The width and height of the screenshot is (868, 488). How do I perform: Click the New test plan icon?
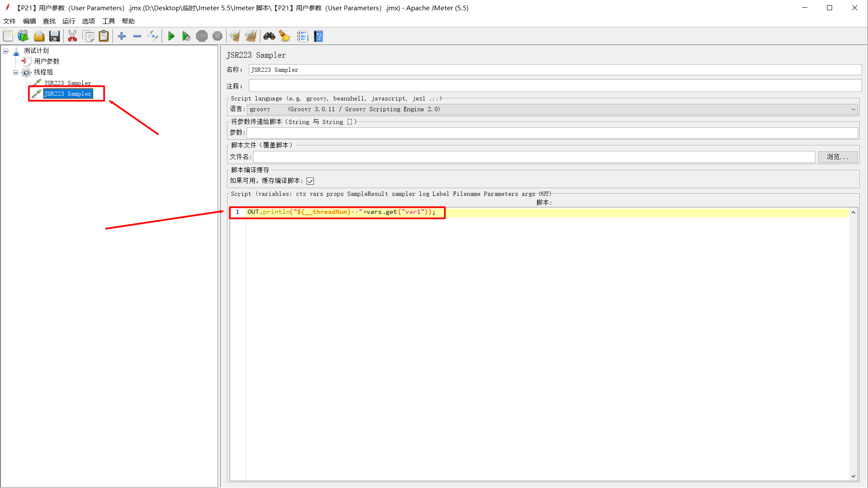click(8, 36)
